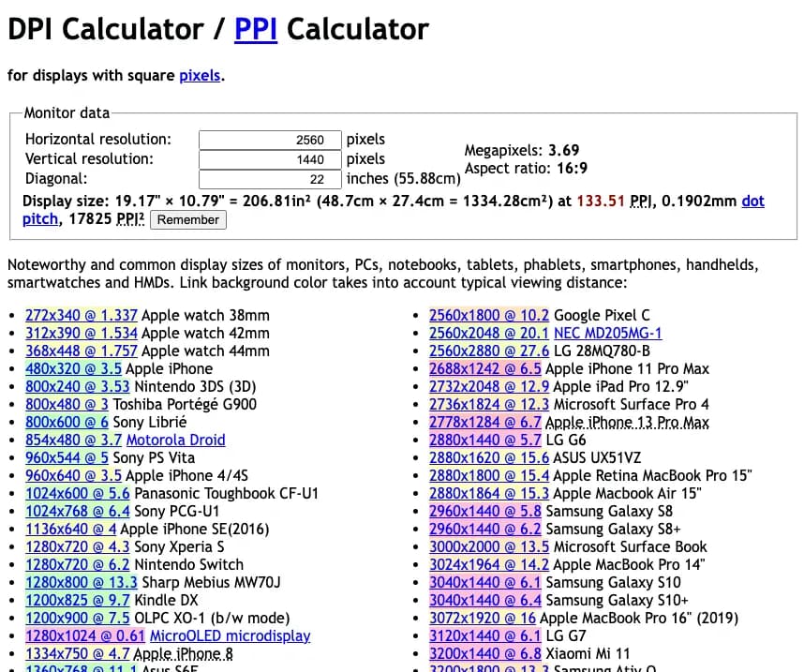The image size is (804, 672).
Task: Open the Samsung Galaxy S8 link
Action: (x=484, y=511)
